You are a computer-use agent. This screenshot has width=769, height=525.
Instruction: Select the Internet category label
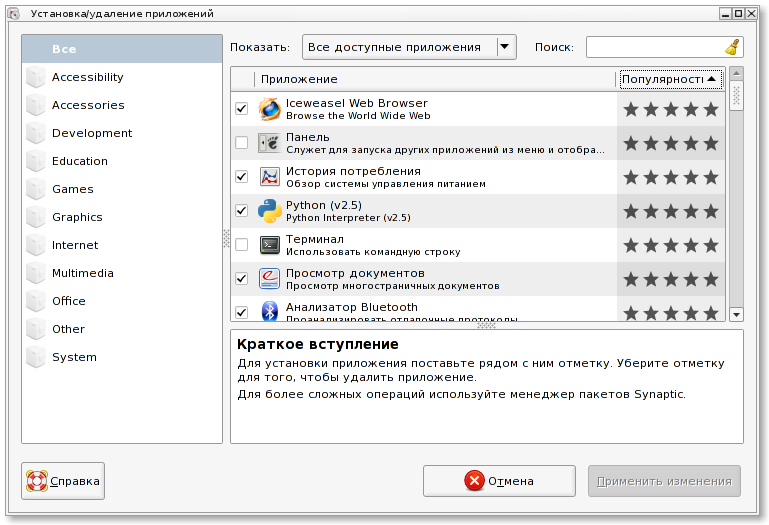click(x=75, y=245)
